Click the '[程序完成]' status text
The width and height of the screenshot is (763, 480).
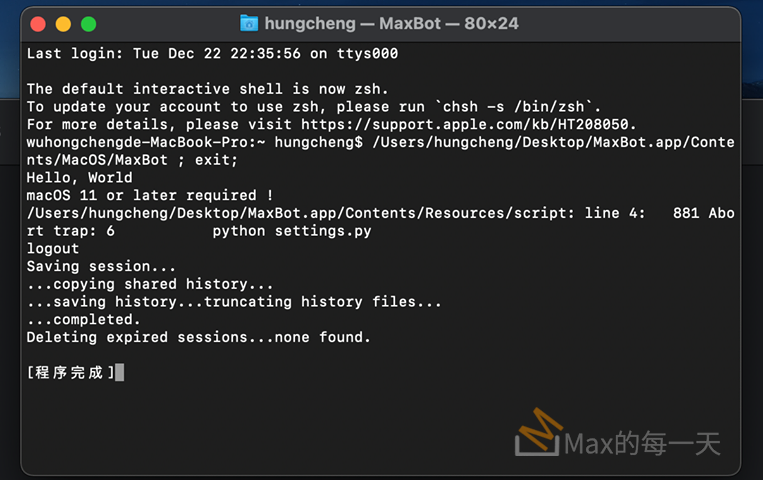(x=70, y=373)
